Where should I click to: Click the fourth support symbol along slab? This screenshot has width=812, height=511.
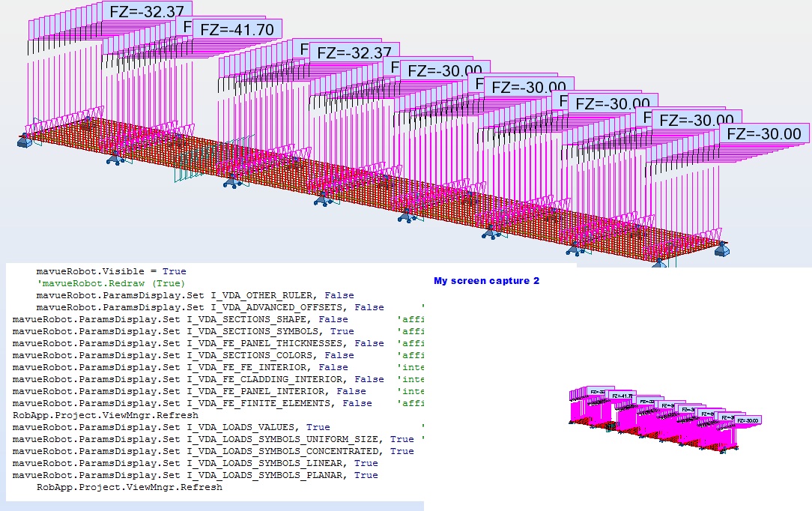(323, 199)
